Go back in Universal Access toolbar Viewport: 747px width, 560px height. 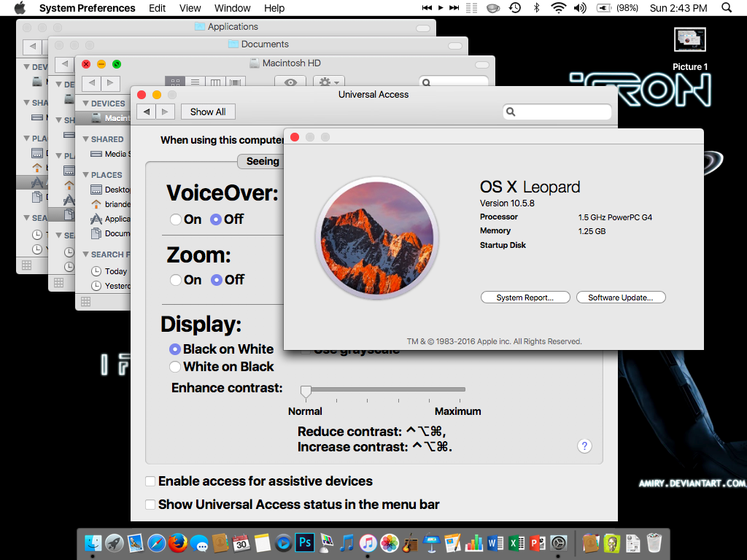147,112
